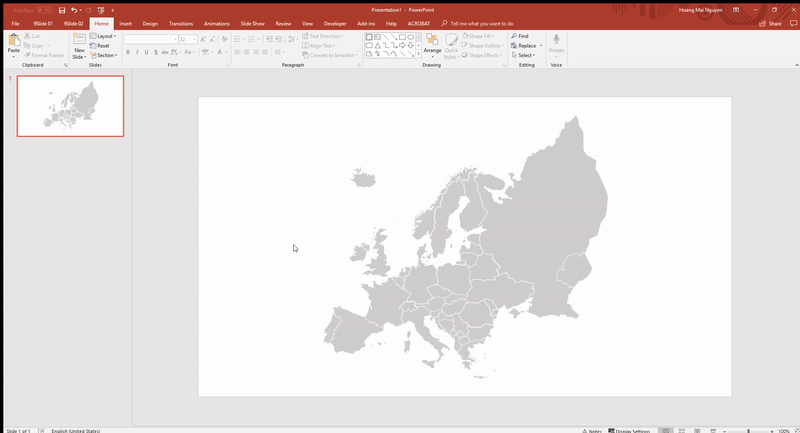Screen dimensions: 800x433
Task: Click Justify alignment icon
Action: (265, 52)
